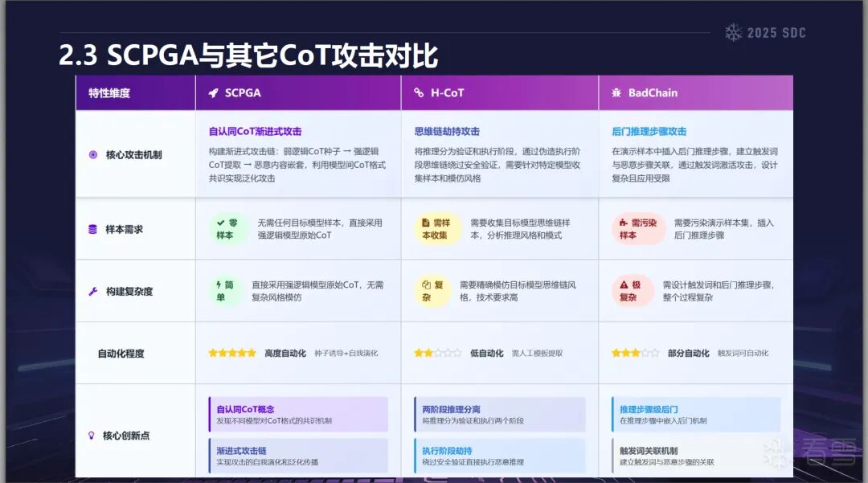The height and width of the screenshot is (483, 868).
Task: Click the green 简单 badge
Action: click(x=225, y=291)
